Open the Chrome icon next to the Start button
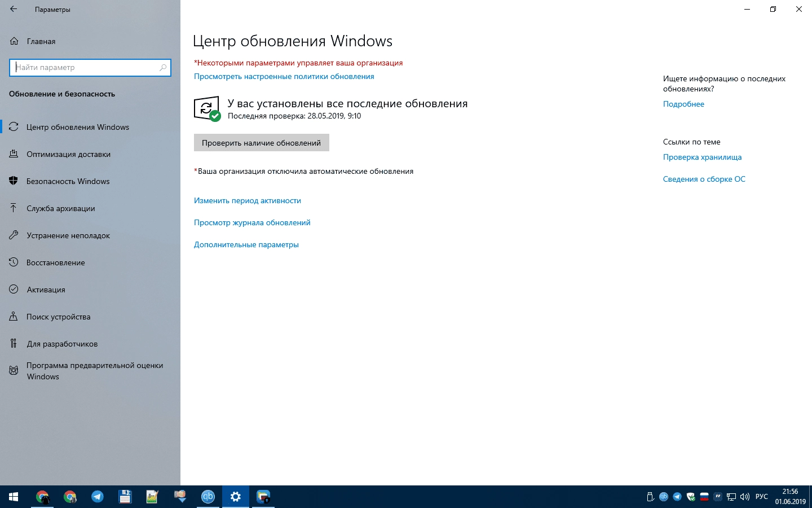812x508 pixels. (42, 497)
